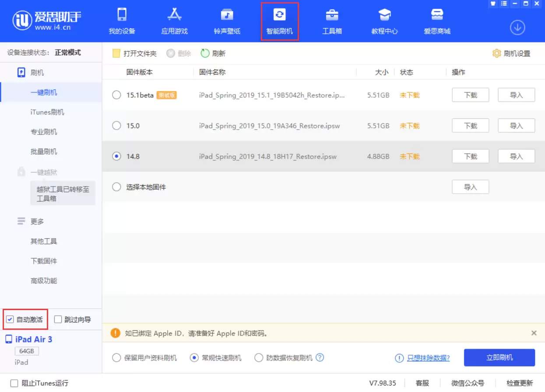Open 批量刷机 in the sidebar

point(44,152)
